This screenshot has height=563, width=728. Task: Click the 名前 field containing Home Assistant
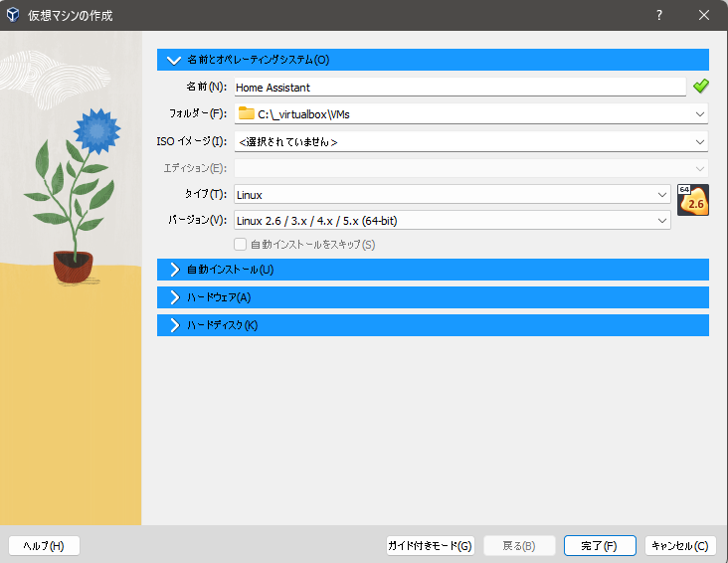460,88
